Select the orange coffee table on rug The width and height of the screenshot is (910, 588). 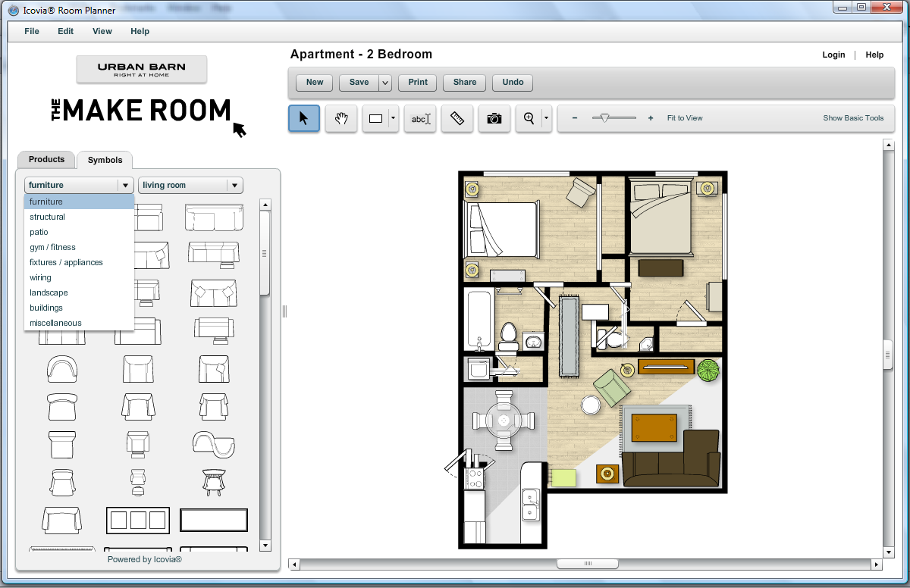(x=654, y=429)
